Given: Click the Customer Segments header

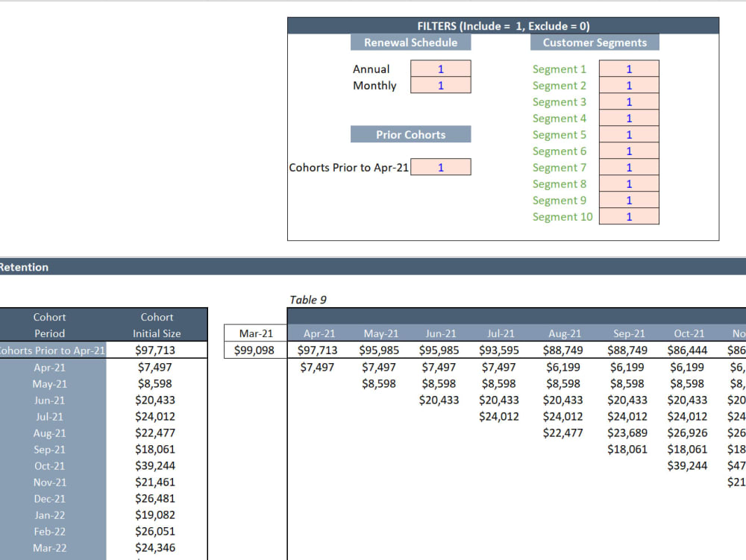Looking at the screenshot, I should [594, 43].
